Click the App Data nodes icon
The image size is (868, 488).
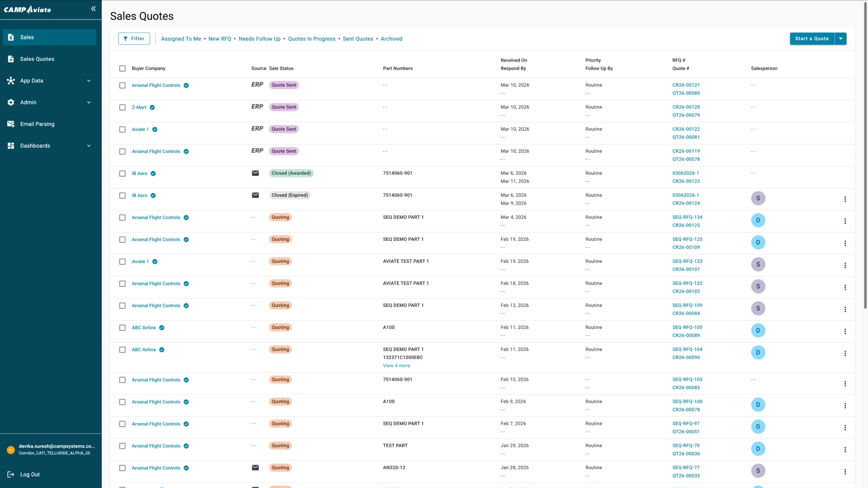(11, 81)
